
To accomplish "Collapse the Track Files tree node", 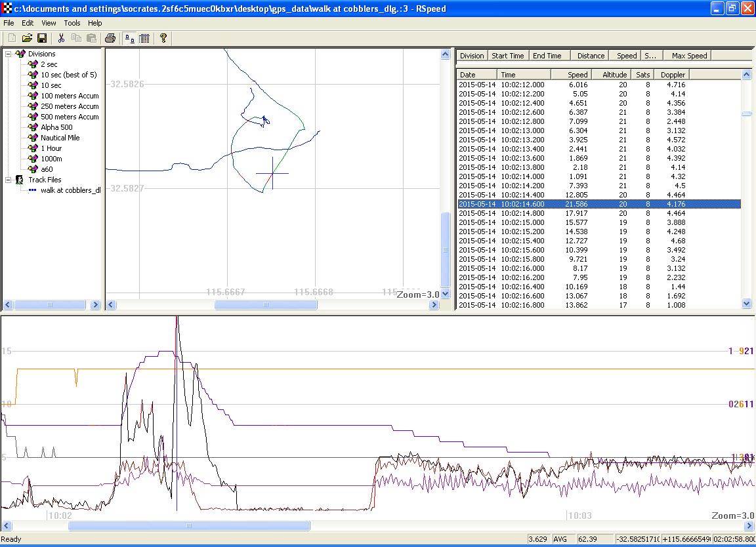I will coord(9,180).
